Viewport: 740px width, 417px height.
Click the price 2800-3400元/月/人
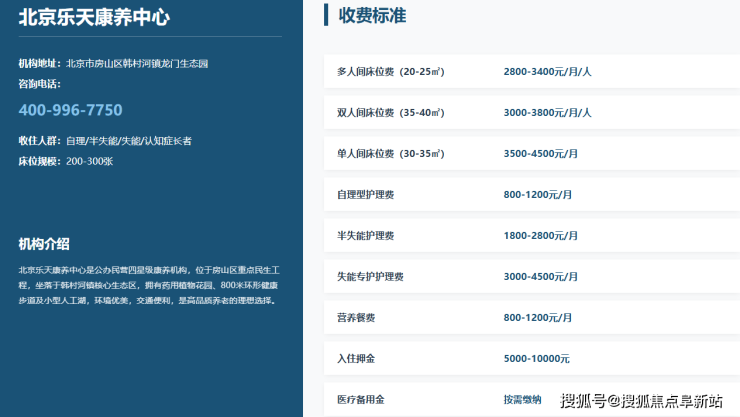point(547,72)
